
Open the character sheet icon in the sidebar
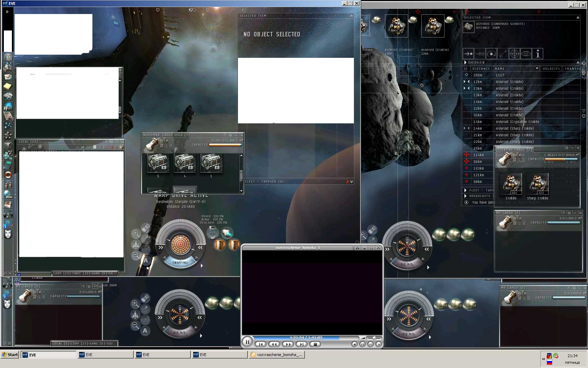pos(8,57)
